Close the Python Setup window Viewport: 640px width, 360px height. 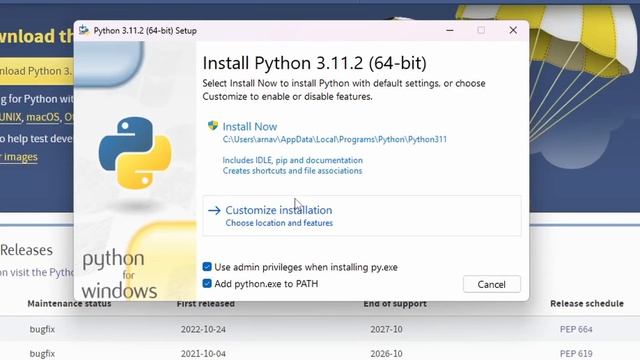(x=513, y=30)
